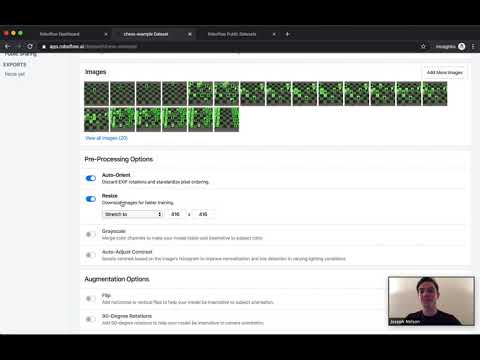The width and height of the screenshot is (480, 360).
Task: Switch to Roboflow Public Datasets tab
Action: 232,34
